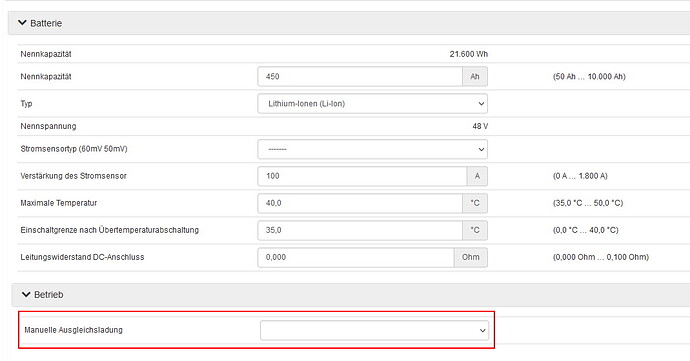Click the Stromsensortyp (60mV 50mV) label
Image resolution: width=690 pixels, height=361 pixels.
[74, 149]
